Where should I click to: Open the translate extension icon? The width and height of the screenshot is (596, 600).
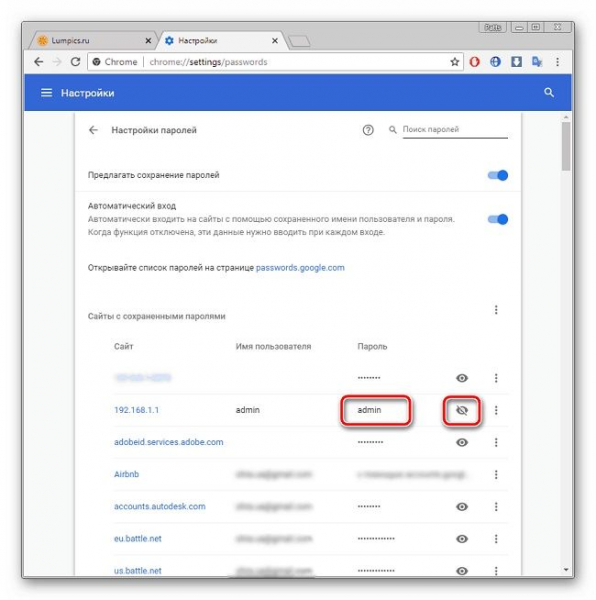(537, 62)
